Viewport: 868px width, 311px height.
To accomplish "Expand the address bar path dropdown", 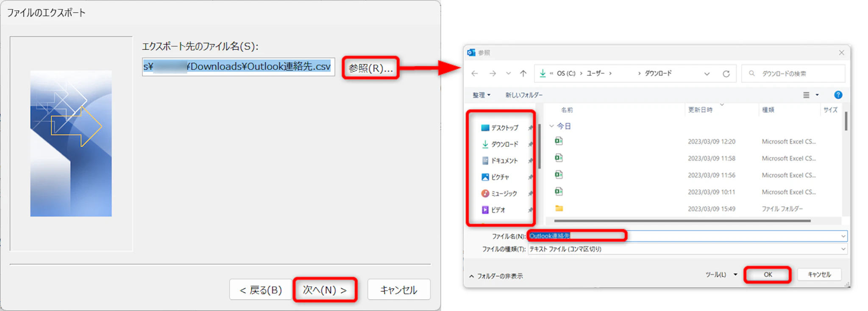I will (x=707, y=74).
